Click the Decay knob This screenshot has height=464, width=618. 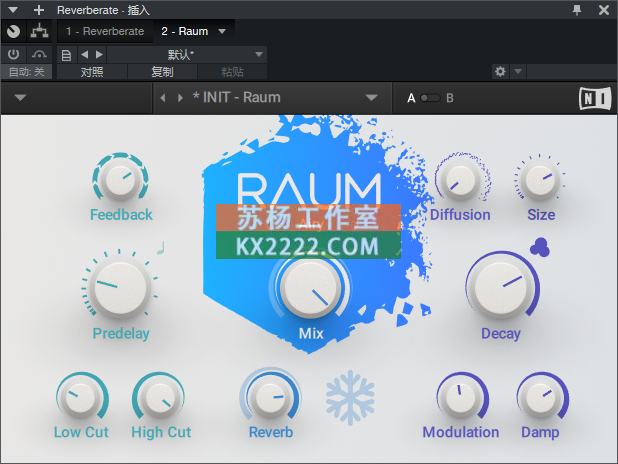501,287
